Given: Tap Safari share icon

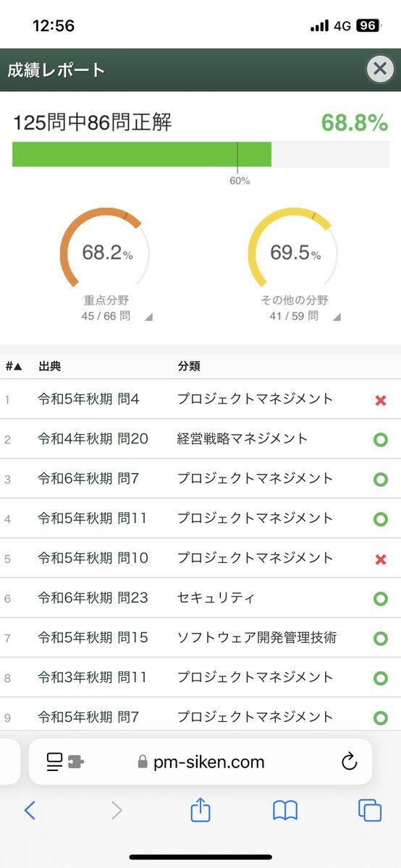Looking at the screenshot, I should [x=200, y=809].
